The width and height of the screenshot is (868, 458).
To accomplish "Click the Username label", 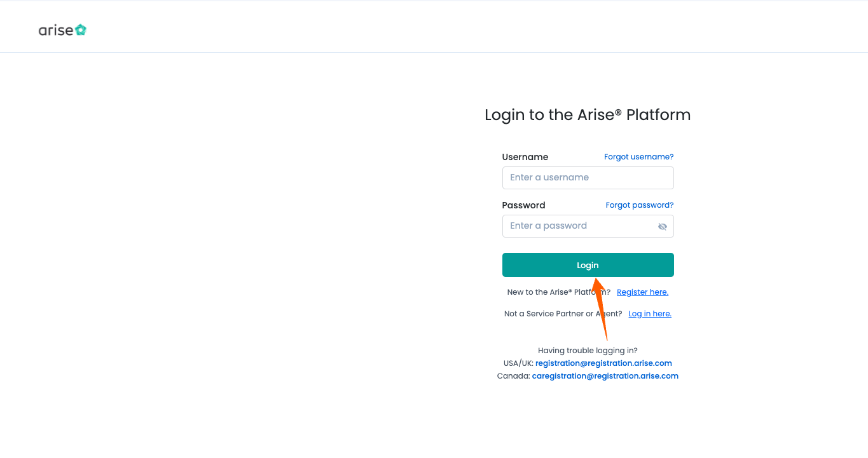I will tap(525, 157).
